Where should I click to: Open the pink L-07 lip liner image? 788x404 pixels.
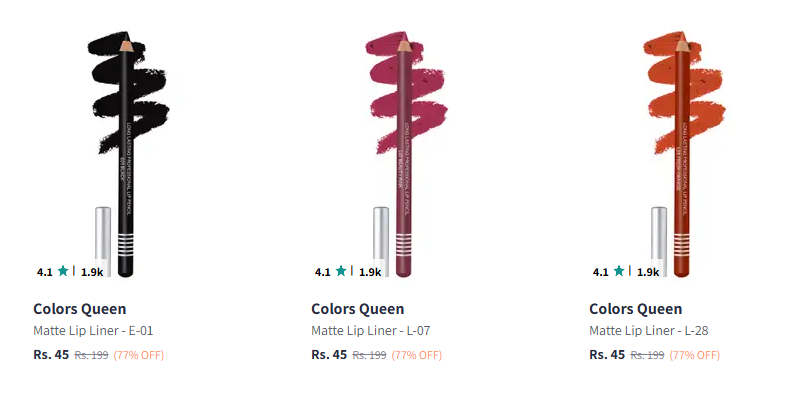tap(402, 150)
